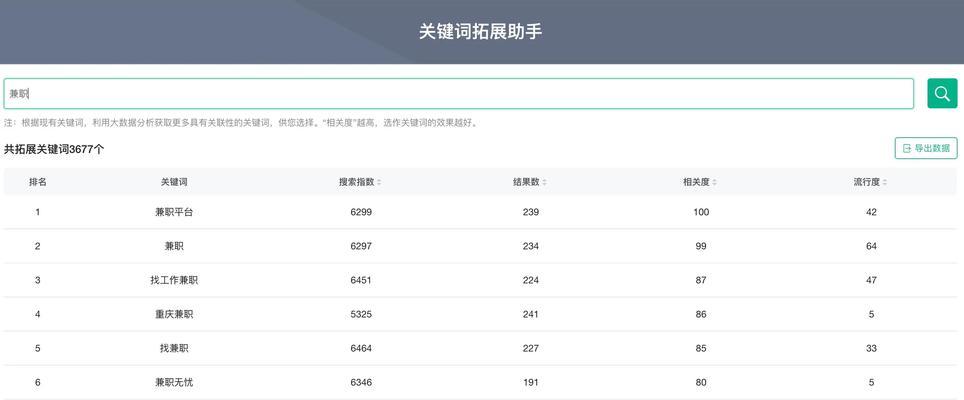964x400 pixels.
Task: Click result count 227
Action: (x=531, y=348)
